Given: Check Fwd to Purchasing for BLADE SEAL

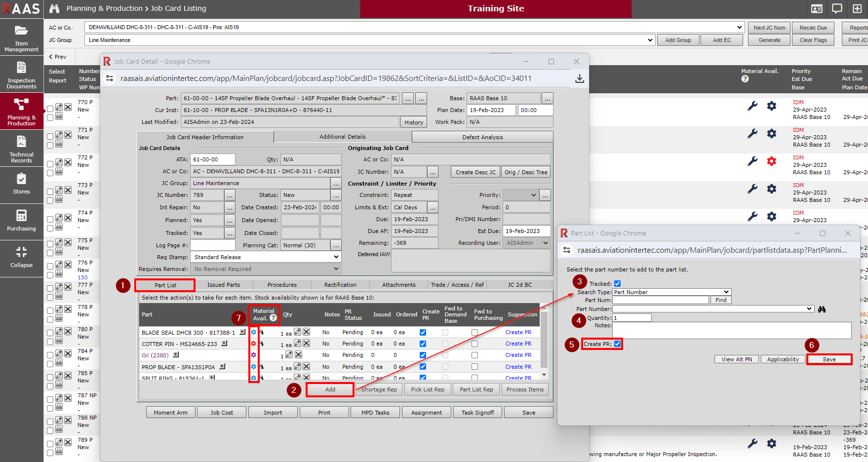Looking at the screenshot, I should tap(474, 333).
